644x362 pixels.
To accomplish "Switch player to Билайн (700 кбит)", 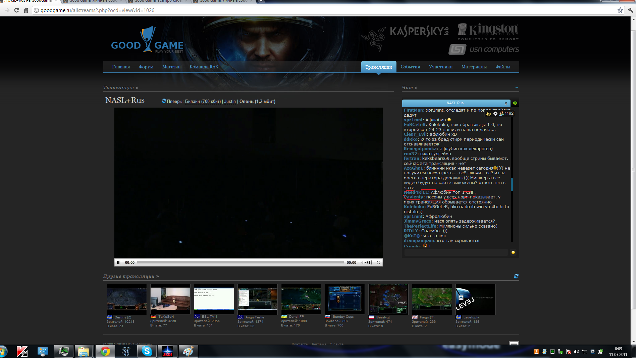I will pyautogui.click(x=203, y=101).
